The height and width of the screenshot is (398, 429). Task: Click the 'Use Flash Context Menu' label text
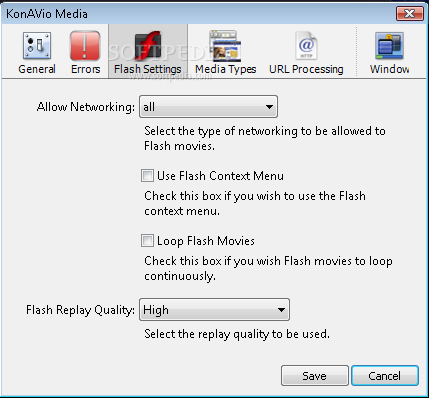tap(220, 176)
